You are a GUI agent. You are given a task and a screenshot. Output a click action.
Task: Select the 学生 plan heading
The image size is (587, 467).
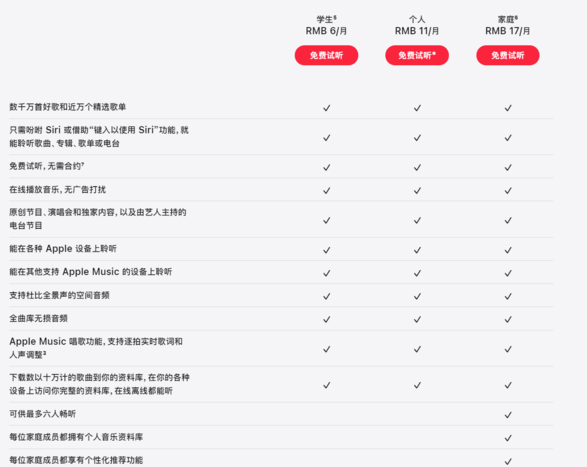(326, 19)
